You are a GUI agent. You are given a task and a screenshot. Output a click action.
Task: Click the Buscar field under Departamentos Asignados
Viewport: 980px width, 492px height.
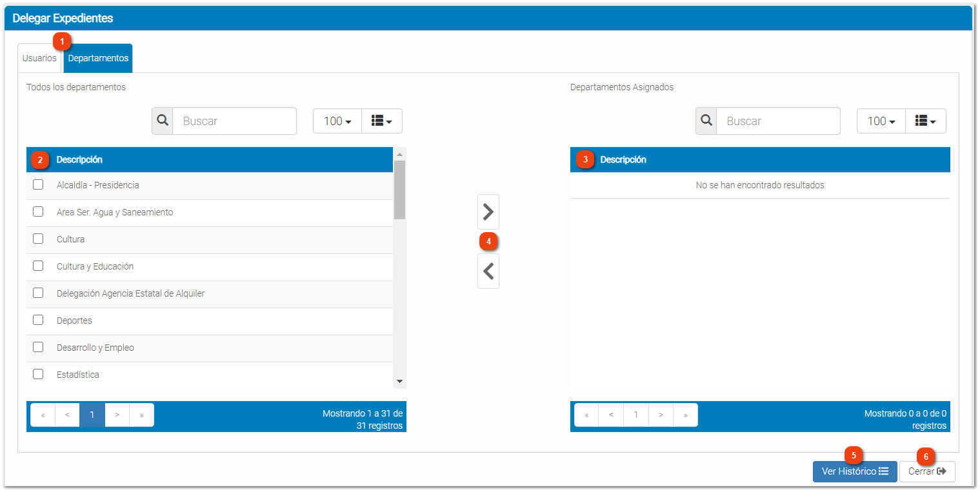pos(778,121)
